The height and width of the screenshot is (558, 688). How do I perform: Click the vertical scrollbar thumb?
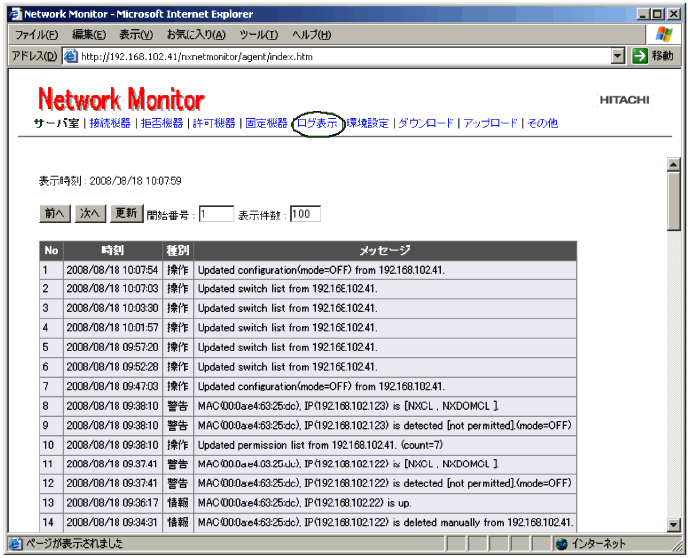(674, 201)
